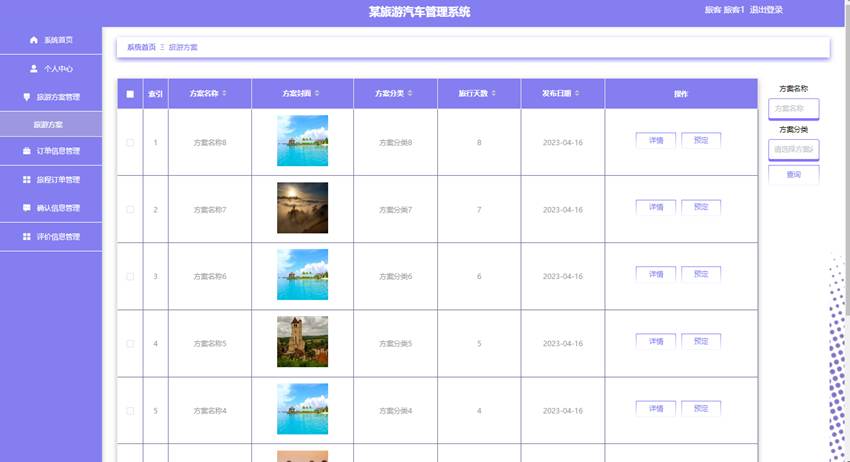Open 详情 for row 方案名称5
This screenshot has width=850, height=462.
(656, 342)
